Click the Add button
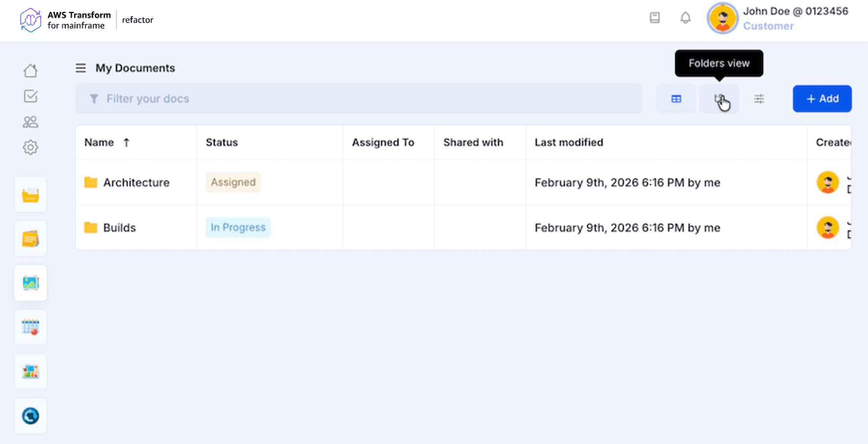 [x=822, y=99]
